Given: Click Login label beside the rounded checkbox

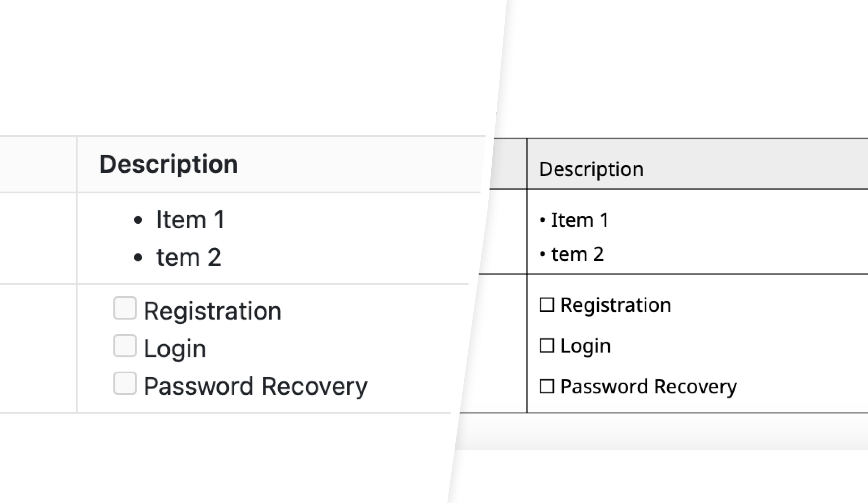Looking at the screenshot, I should tap(175, 349).
